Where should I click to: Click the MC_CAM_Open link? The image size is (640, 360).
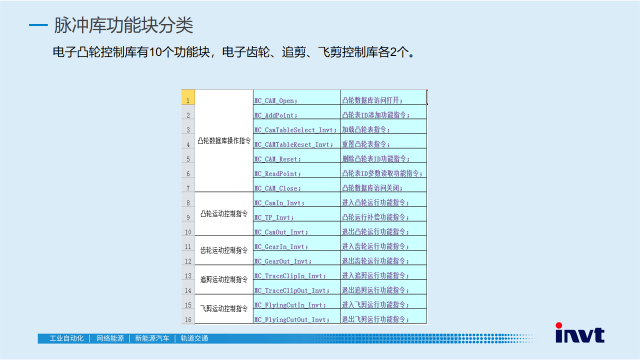tap(276, 100)
